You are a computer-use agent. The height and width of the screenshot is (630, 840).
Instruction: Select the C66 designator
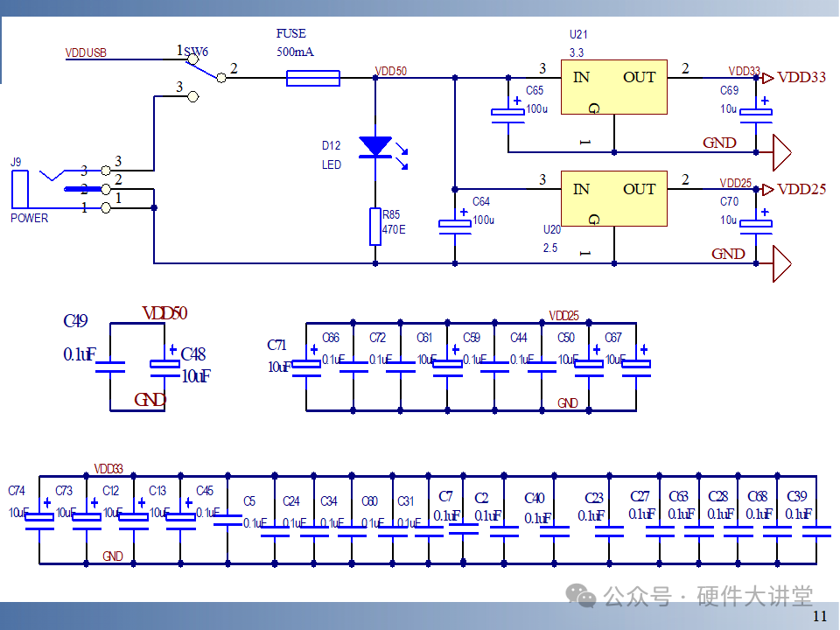point(331,338)
